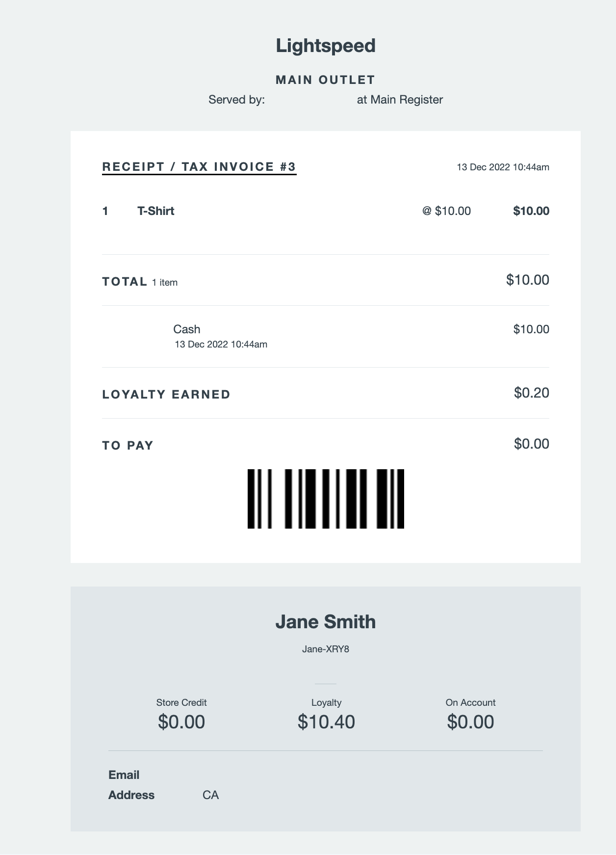Screen dimensions: 616x855
Task: Click the Store Credit balance label
Action: pos(181,703)
